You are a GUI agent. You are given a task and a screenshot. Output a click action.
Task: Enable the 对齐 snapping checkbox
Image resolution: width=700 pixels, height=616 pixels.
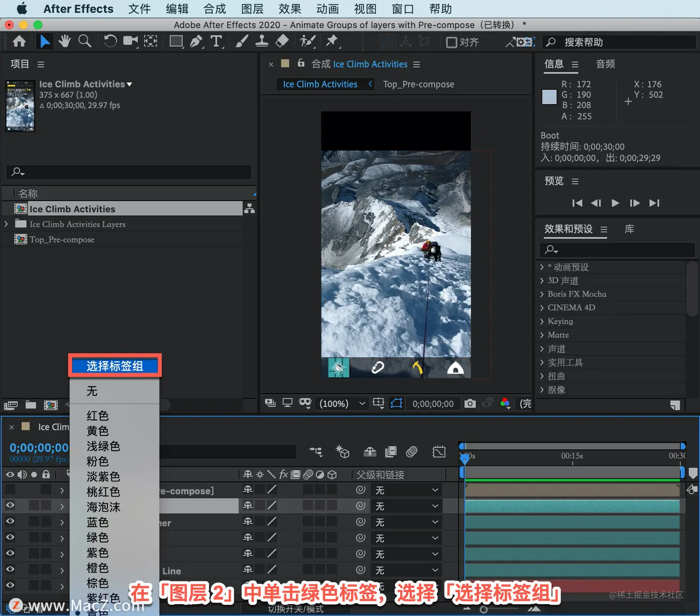pos(451,42)
